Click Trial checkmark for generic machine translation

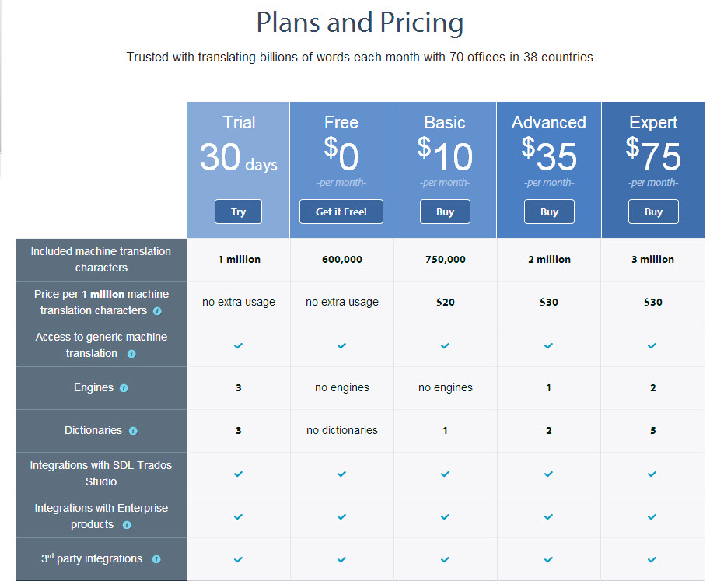[238, 345]
